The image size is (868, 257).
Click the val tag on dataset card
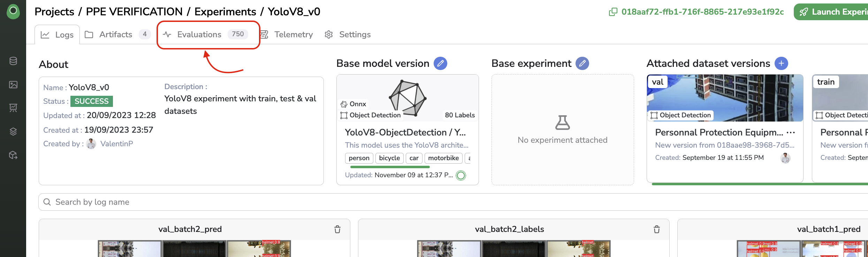click(657, 82)
